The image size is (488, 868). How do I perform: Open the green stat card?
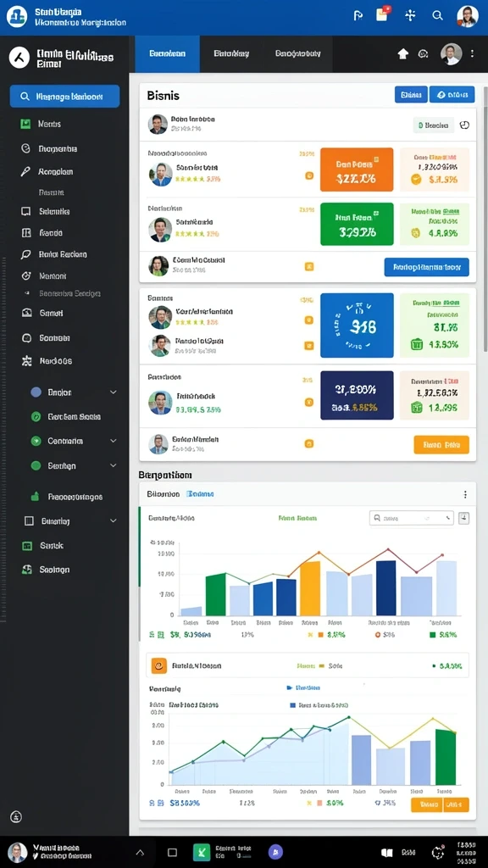[x=357, y=224]
